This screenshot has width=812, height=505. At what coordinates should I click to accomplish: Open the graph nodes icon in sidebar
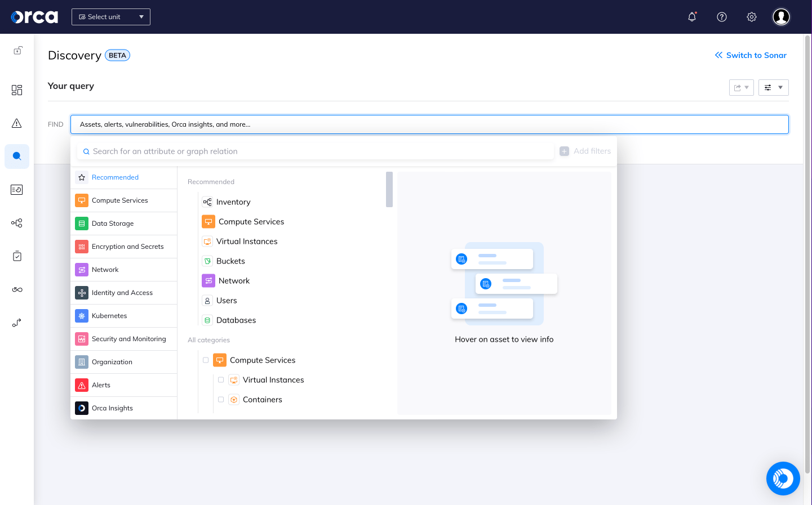pos(17,223)
